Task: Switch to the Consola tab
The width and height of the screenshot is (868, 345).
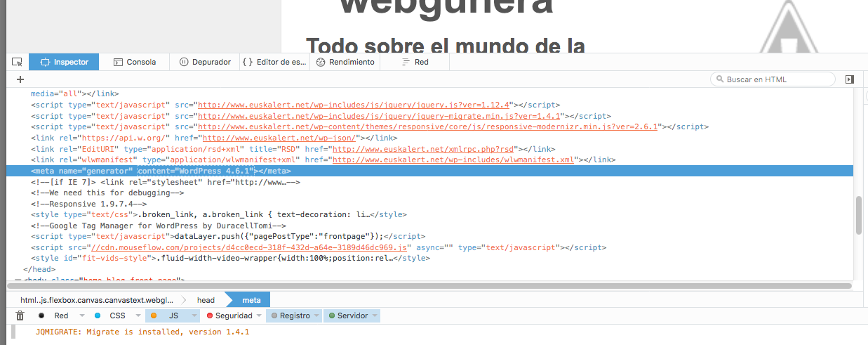Action: (x=134, y=62)
